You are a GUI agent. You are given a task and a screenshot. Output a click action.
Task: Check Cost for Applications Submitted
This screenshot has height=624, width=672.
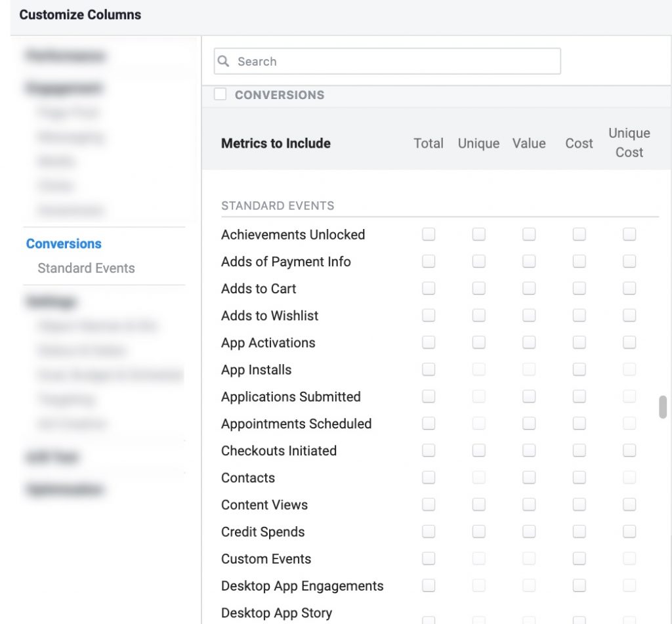point(579,396)
